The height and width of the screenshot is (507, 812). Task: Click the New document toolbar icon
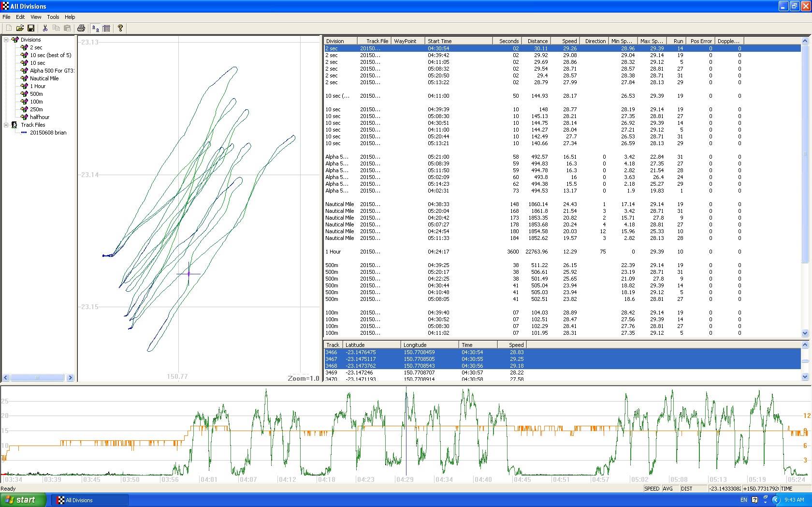[9, 29]
